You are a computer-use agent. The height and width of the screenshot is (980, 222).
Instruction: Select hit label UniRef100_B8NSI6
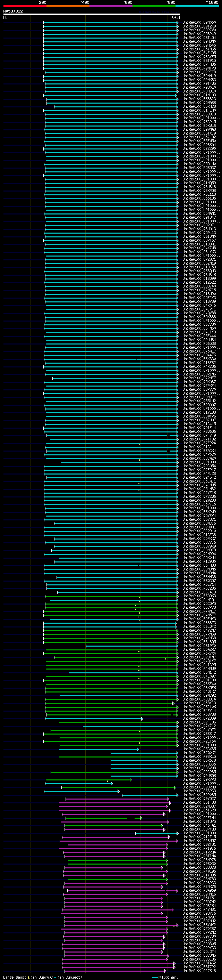pos(199,523)
